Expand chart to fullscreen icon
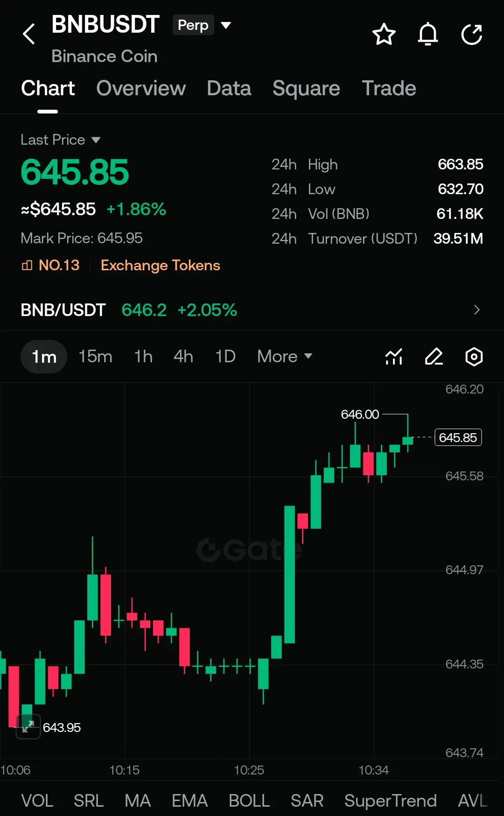 coord(28,726)
